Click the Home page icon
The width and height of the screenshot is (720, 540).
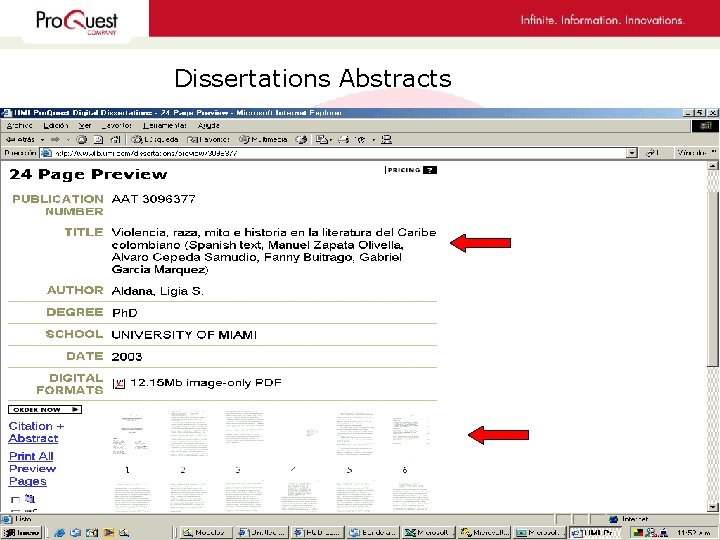coord(115,139)
